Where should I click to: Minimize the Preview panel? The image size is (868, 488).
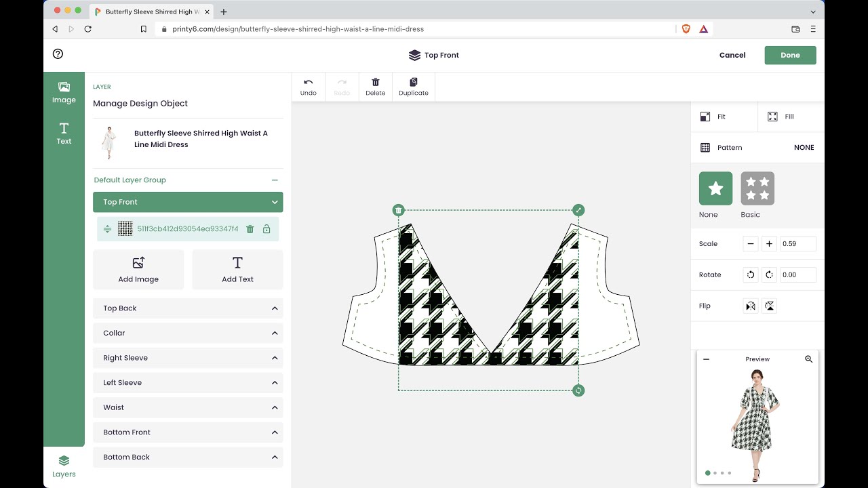pos(706,359)
